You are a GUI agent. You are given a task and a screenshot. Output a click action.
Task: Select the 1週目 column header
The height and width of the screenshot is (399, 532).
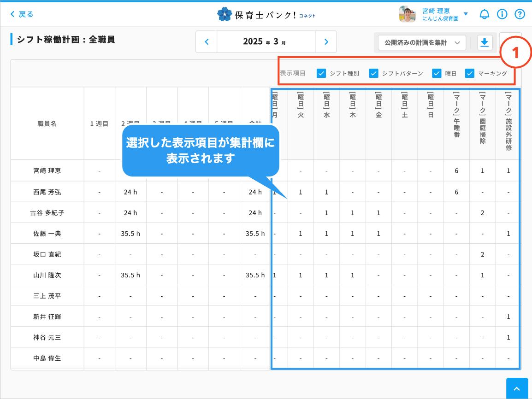click(x=99, y=123)
